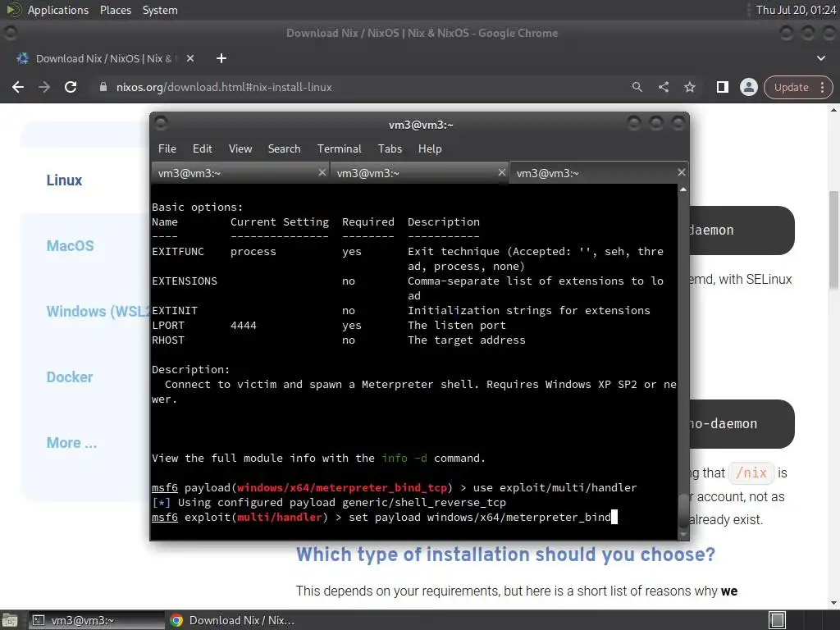
Task: Click terminal scrollbar down arrow
Action: [x=683, y=533]
